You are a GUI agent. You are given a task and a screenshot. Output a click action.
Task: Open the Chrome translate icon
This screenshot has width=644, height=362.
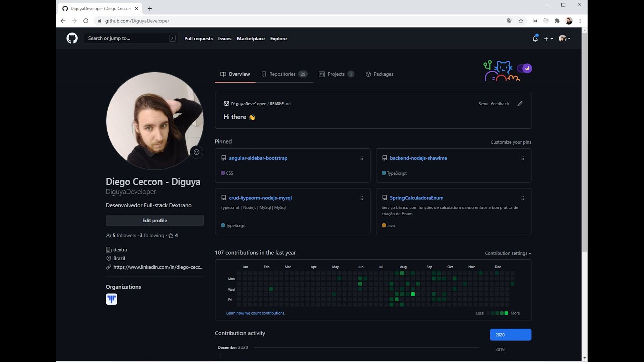pyautogui.click(x=509, y=21)
